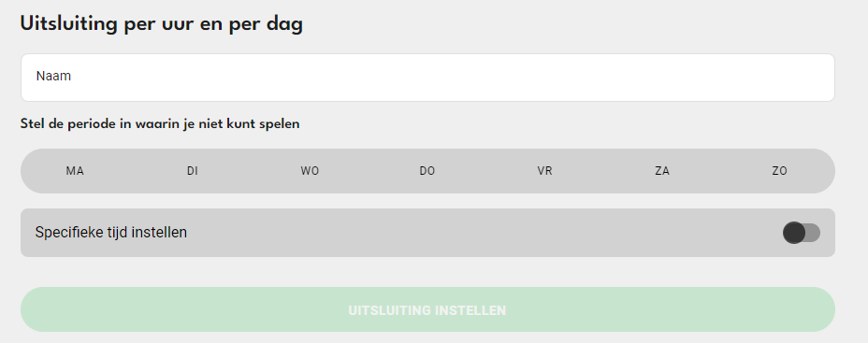Pick VR as exclusion day
Viewport: 868px width, 343px height.
544,171
